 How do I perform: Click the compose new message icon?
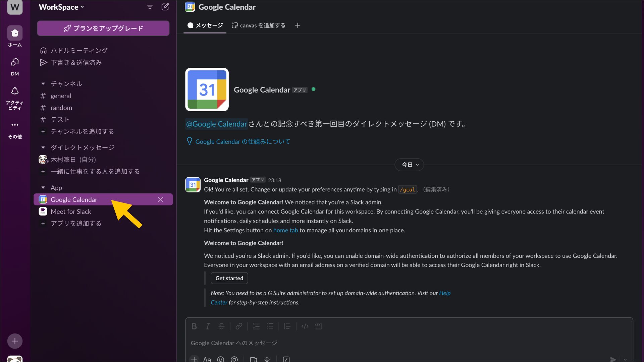coord(165,7)
